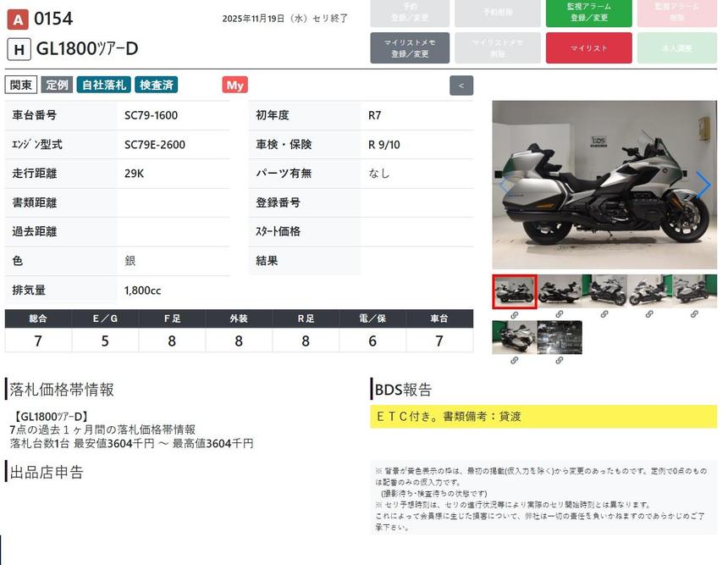Select the third motorcycle thumbnail
The width and height of the screenshot is (728, 565).
point(604,291)
